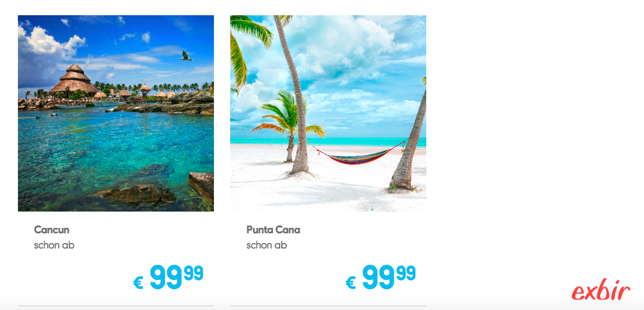Click the white boat in Cancun photo

[108, 103]
